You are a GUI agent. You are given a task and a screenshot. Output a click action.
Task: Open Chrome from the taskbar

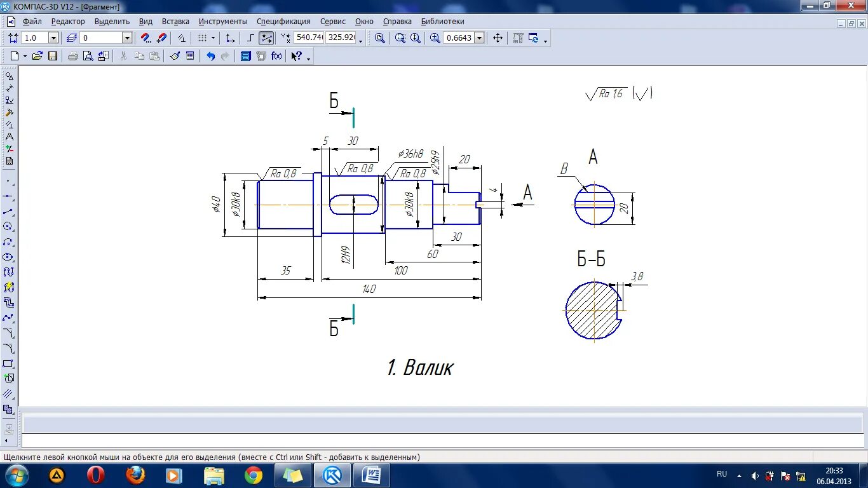254,475
